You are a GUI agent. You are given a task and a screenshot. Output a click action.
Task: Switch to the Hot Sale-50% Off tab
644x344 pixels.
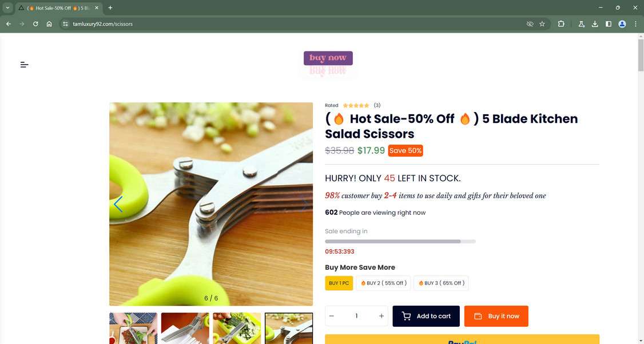[x=59, y=8]
